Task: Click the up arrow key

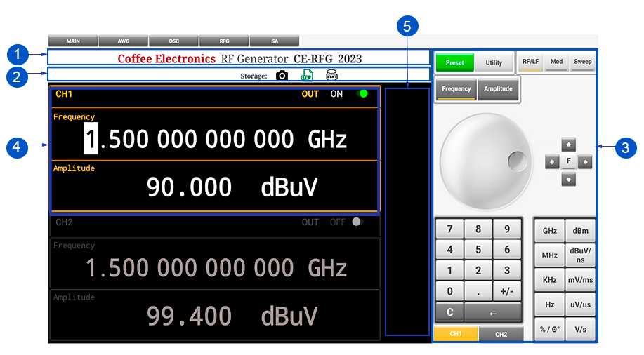Action: pos(568,145)
